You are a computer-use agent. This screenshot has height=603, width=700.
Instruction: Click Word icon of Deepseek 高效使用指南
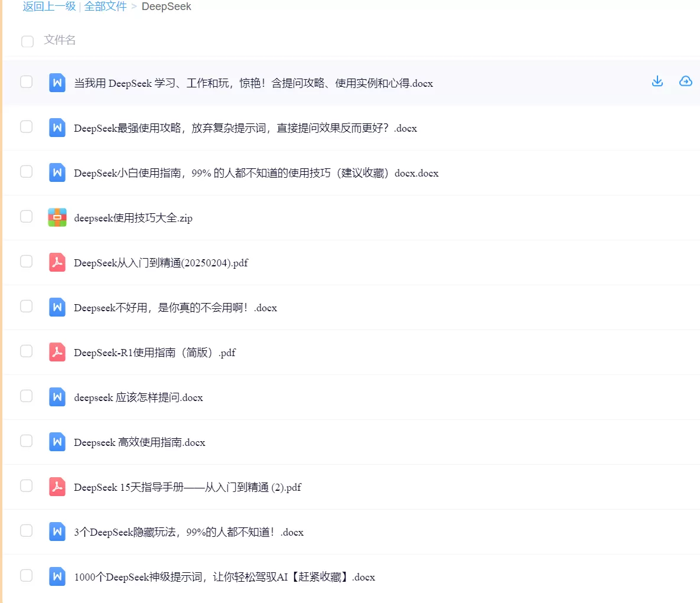[x=57, y=442]
